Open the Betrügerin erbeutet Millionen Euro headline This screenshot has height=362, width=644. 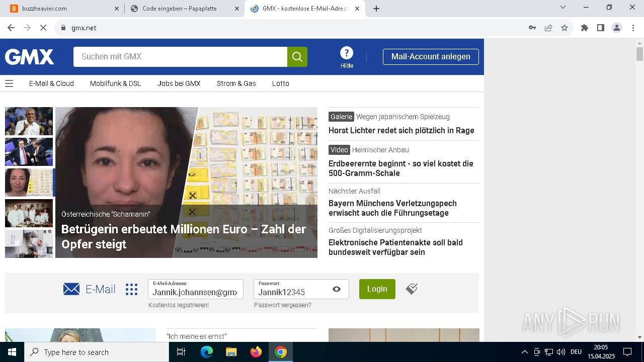[184, 237]
